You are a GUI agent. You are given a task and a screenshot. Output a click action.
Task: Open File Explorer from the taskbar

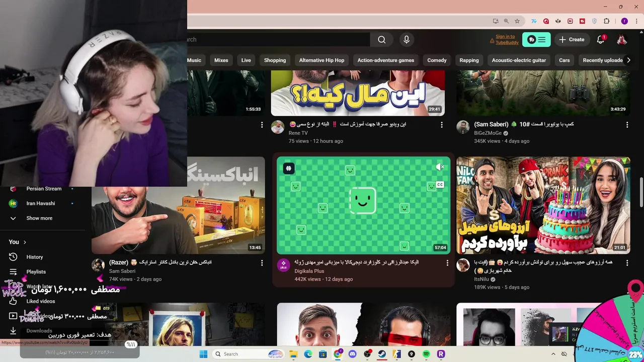(293, 354)
